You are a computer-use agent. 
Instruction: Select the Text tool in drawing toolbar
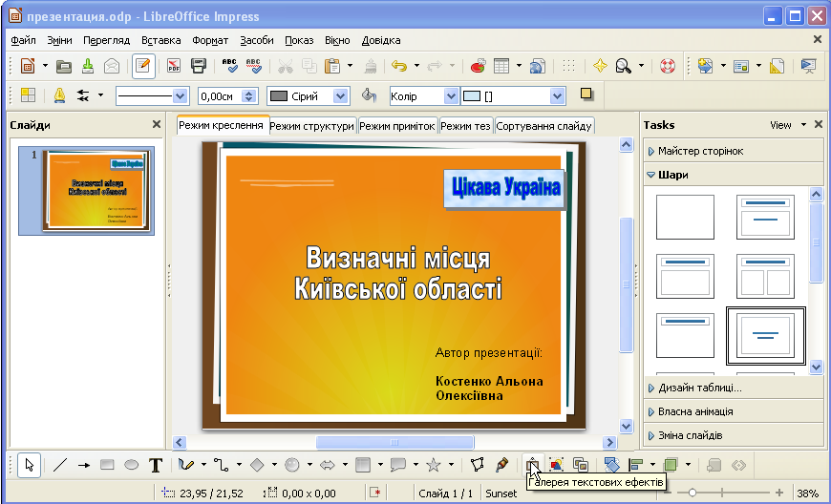[x=155, y=465]
